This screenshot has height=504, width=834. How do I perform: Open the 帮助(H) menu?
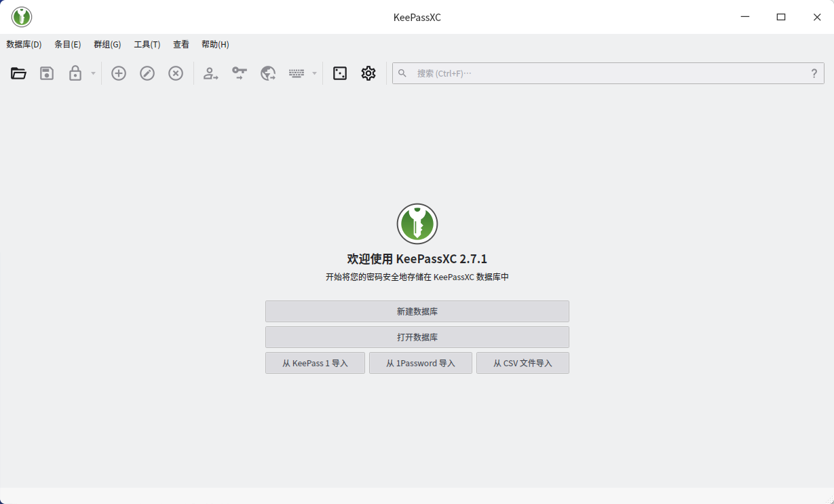coord(215,45)
